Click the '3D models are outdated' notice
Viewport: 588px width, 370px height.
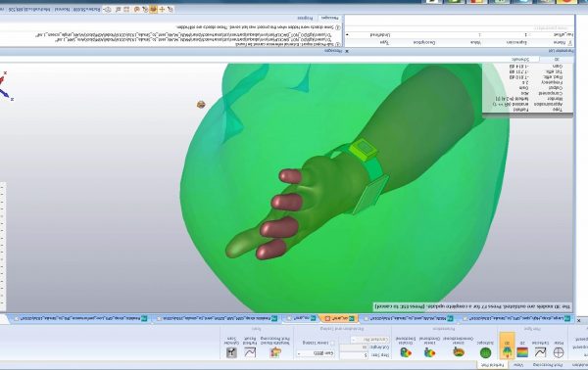point(472,306)
